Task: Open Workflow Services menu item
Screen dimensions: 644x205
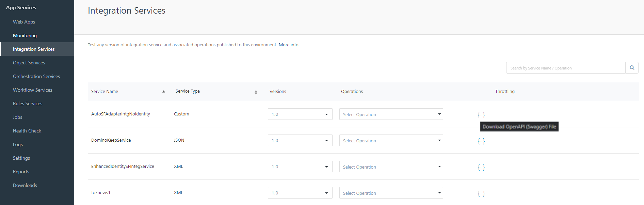Action: pyautogui.click(x=32, y=90)
